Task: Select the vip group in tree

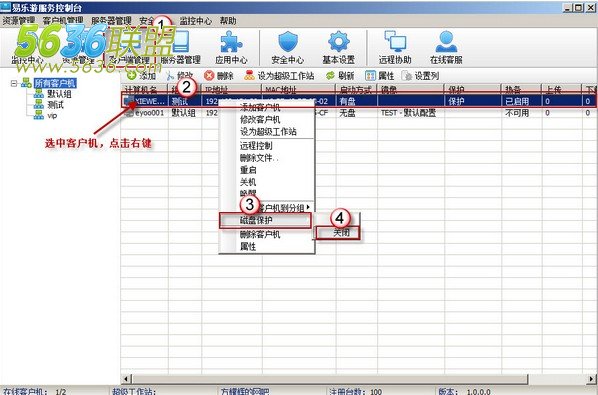Action: [x=52, y=115]
